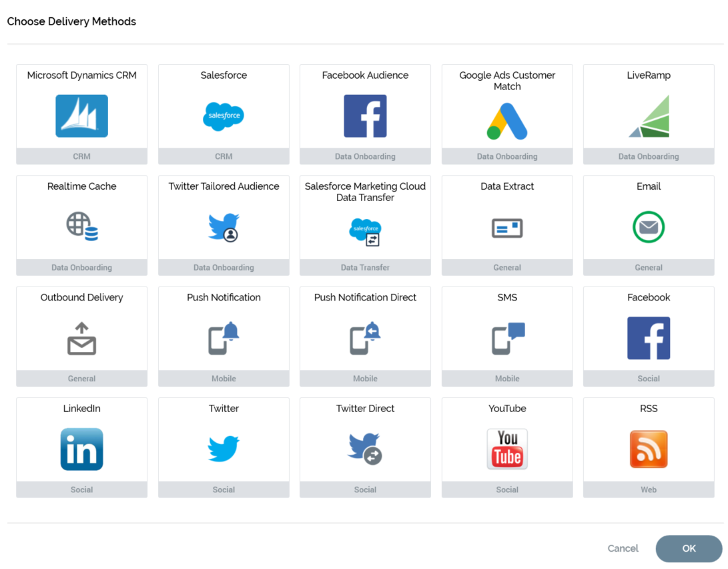Pick the Google Ads Customer Match icon

point(507,121)
